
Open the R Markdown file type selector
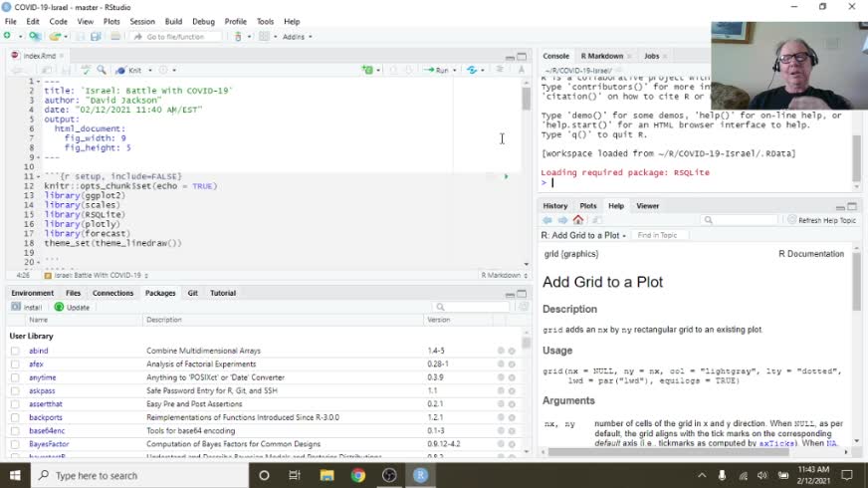pos(505,275)
